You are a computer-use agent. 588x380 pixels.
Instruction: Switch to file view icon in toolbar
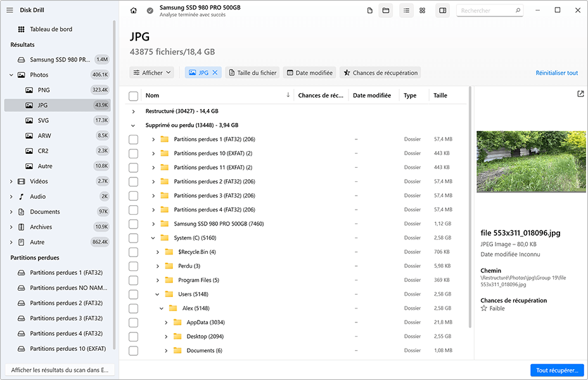point(370,11)
